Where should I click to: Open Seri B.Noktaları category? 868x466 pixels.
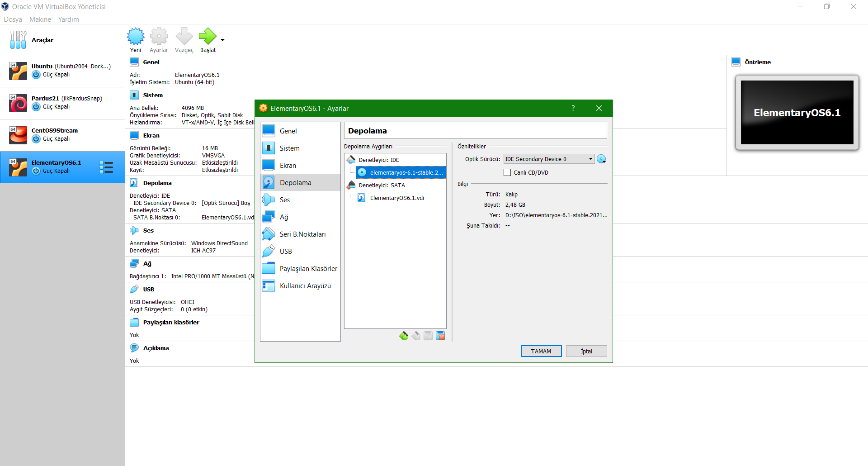pos(300,234)
